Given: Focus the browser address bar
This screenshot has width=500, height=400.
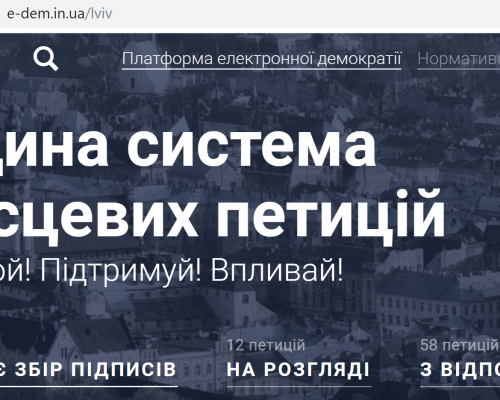Looking at the screenshot, I should [x=250, y=14].
